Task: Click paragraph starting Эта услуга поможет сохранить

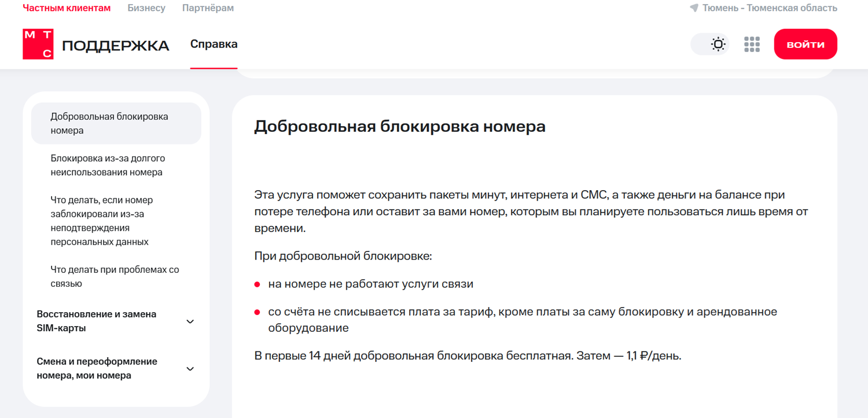Action: tap(531, 211)
